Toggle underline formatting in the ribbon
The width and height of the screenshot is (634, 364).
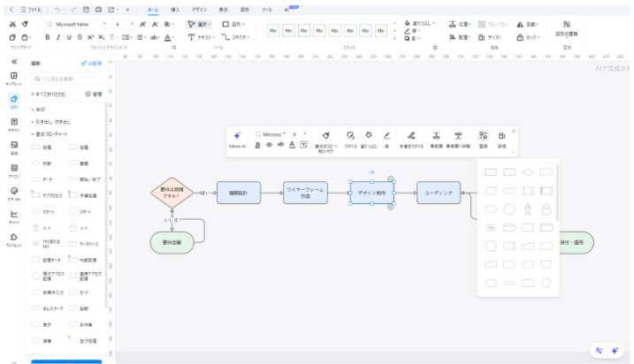71,38
